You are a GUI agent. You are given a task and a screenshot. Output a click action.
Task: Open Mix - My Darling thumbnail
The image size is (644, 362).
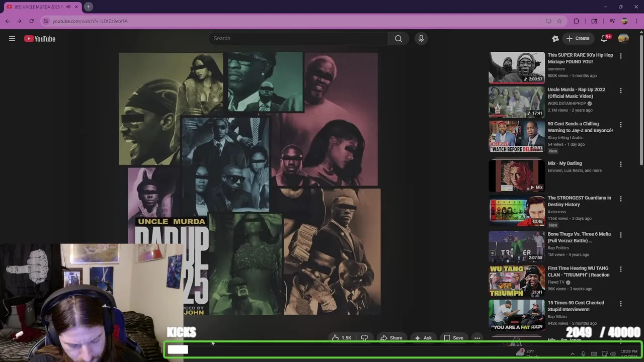[x=517, y=175]
